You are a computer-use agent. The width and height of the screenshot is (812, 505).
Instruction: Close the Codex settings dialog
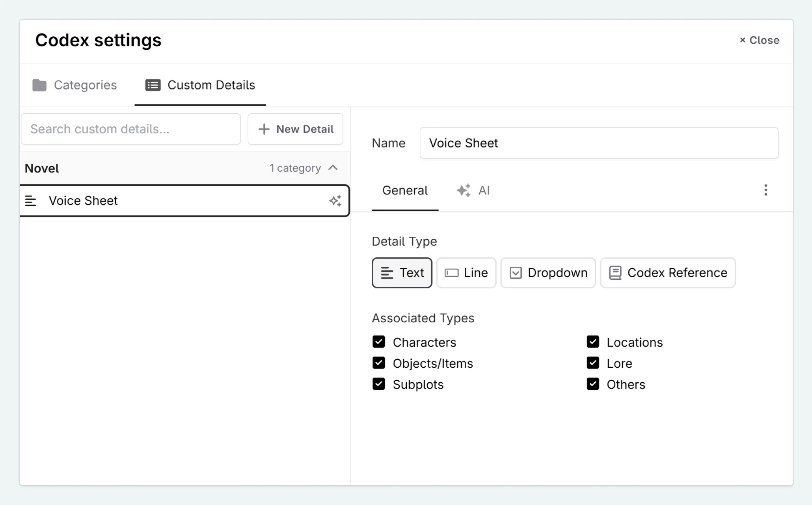click(x=758, y=40)
